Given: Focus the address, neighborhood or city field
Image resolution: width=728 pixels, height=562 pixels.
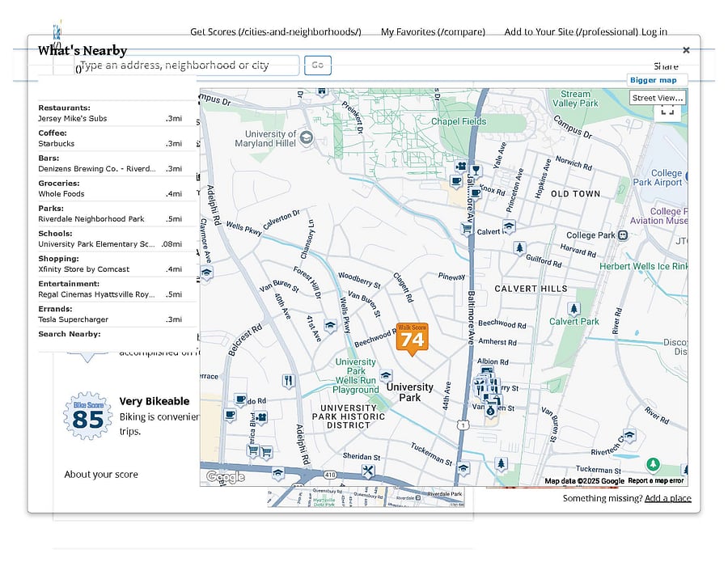Looking at the screenshot, I should pyautogui.click(x=188, y=65).
